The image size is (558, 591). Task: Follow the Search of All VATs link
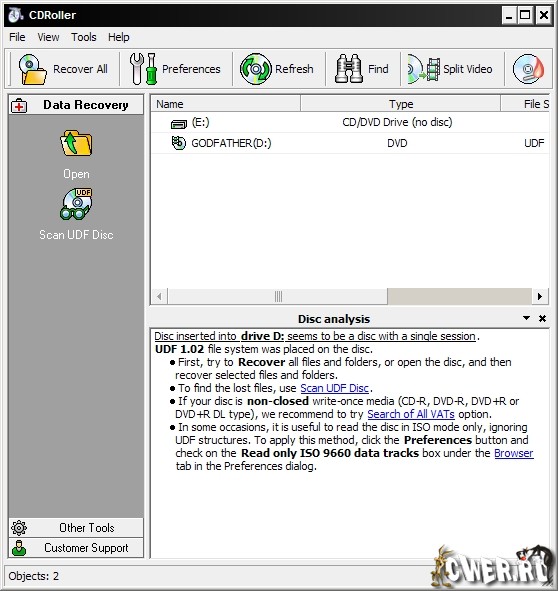click(x=411, y=414)
